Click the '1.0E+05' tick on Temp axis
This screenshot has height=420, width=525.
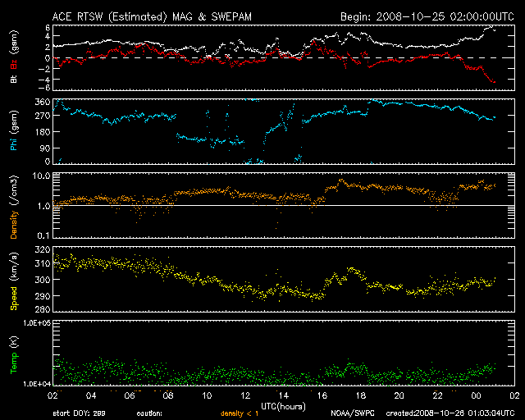(x=37, y=322)
